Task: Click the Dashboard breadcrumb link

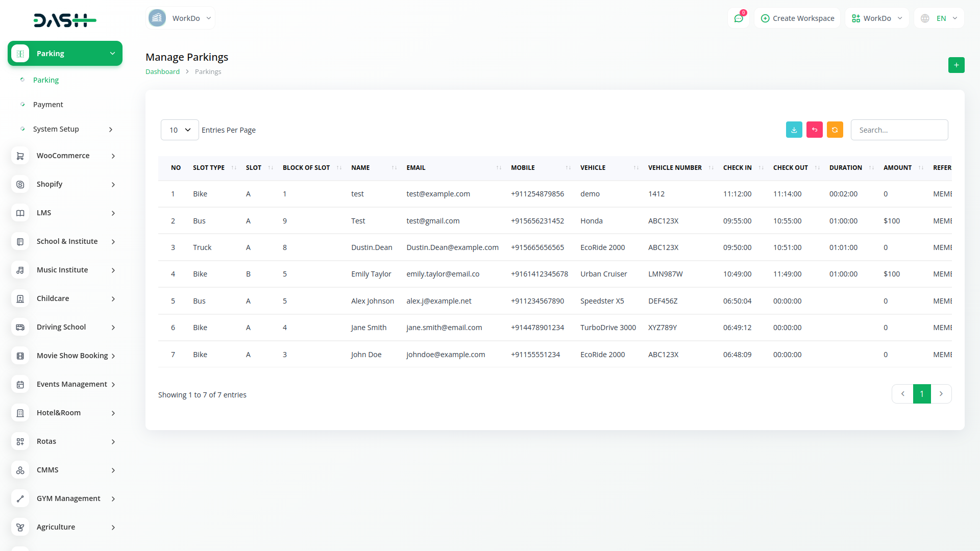Action: [x=162, y=72]
